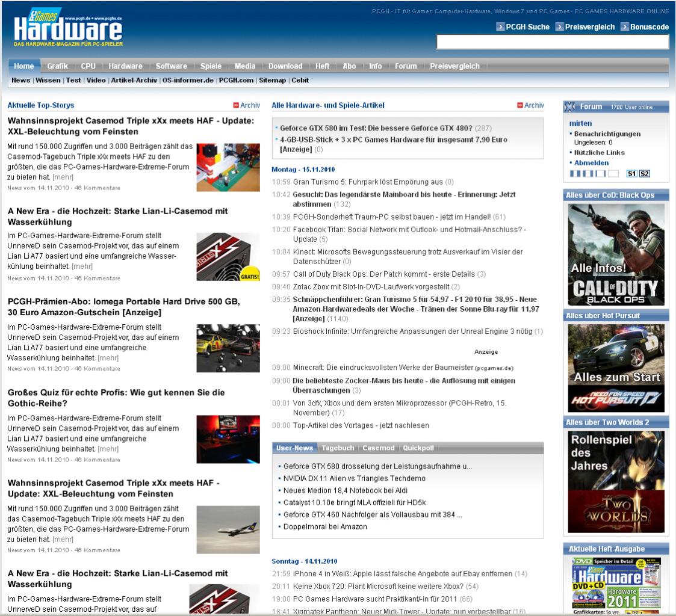Screen dimensions: 676x616
Task: Open Preisvergleich in the main navigation bar
Action: click(x=454, y=66)
